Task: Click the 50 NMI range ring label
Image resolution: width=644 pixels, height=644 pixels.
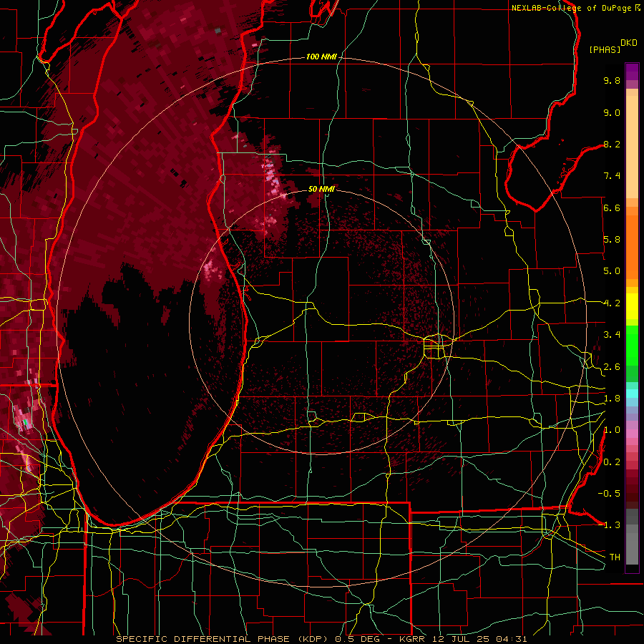Action: pos(321,189)
